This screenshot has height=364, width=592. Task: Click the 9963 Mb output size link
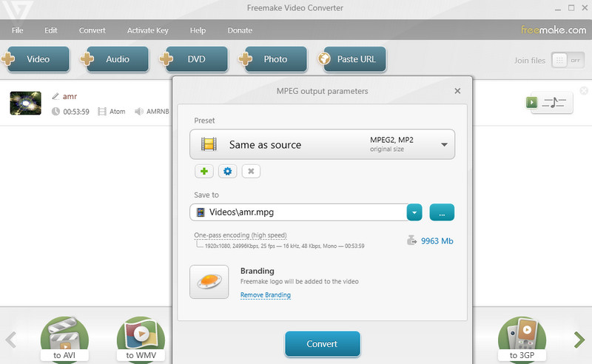437,241
